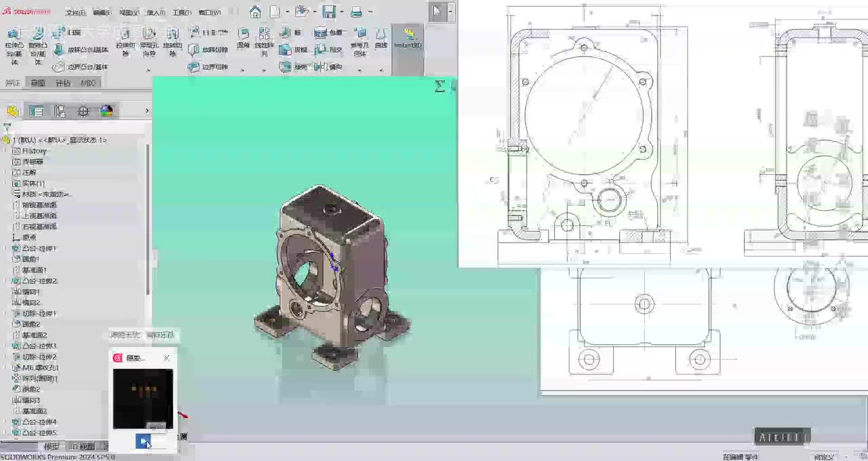Image resolution: width=868 pixels, height=461 pixels.
Task: Select M6 螺纹孔1 feature in tree
Action: 41,367
